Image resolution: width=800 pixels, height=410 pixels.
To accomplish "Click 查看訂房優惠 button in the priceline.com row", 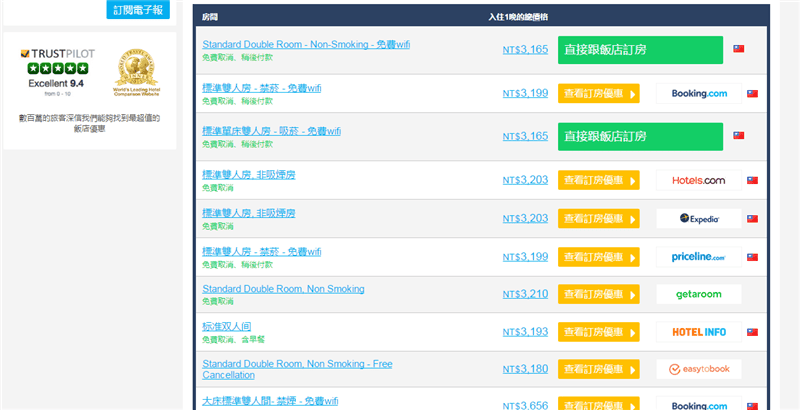I will (x=598, y=257).
